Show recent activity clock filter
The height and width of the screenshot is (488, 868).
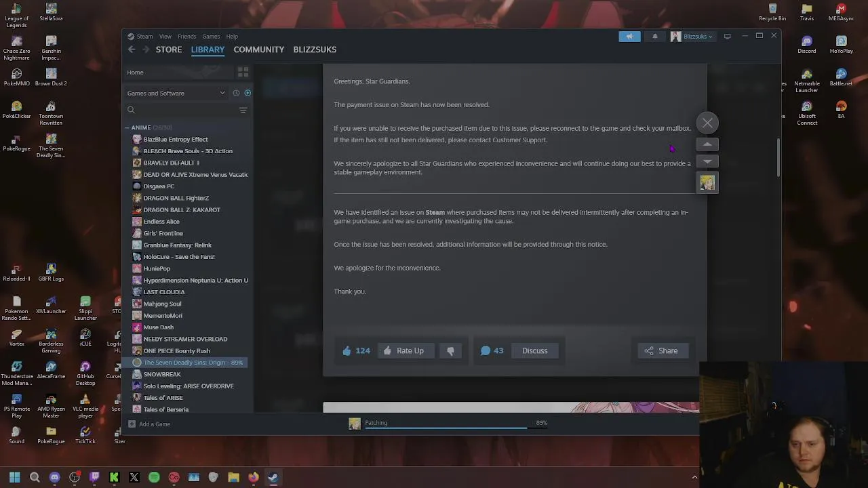236,93
